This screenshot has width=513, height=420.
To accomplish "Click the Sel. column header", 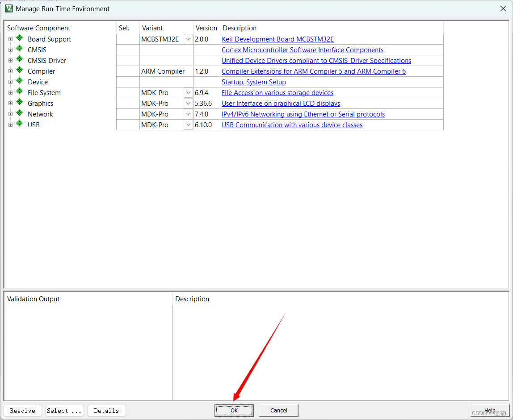I will click(x=128, y=28).
